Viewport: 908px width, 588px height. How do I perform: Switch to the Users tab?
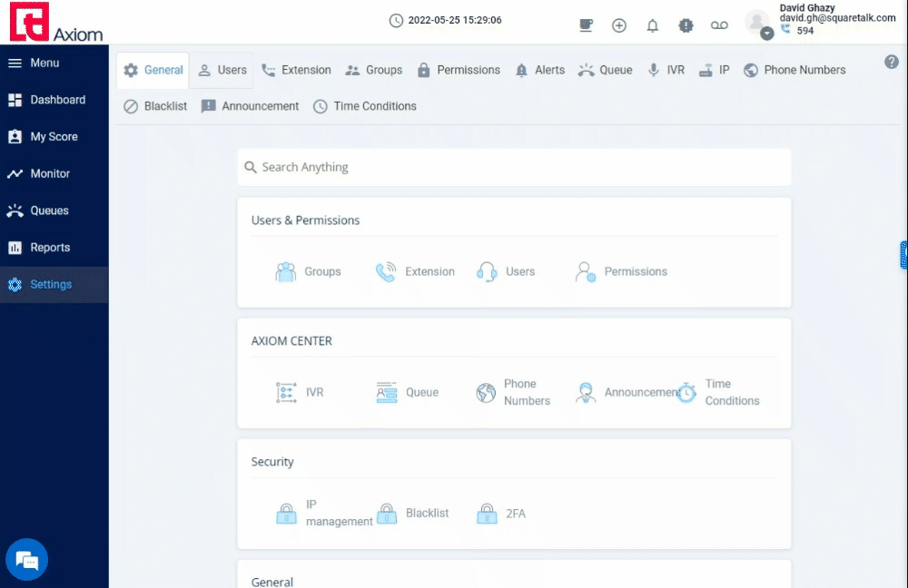(222, 70)
